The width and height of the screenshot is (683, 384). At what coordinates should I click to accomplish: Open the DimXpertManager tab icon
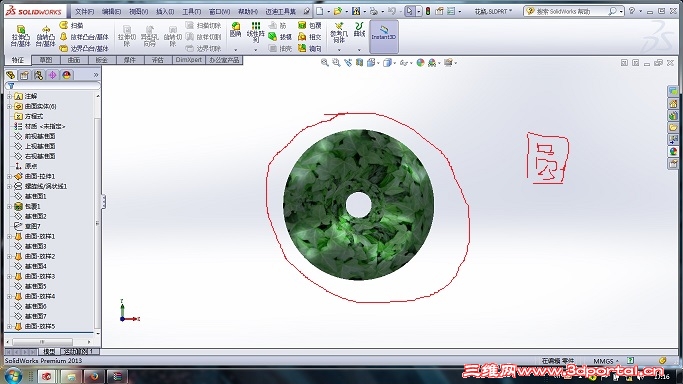pos(53,75)
